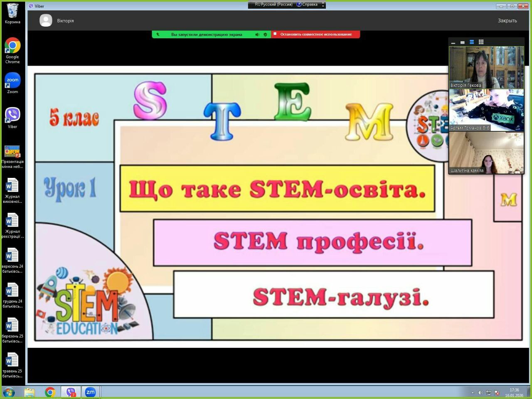This screenshot has width=532, height=399.
Task: Open Viber from the taskbar
Action: click(71, 392)
